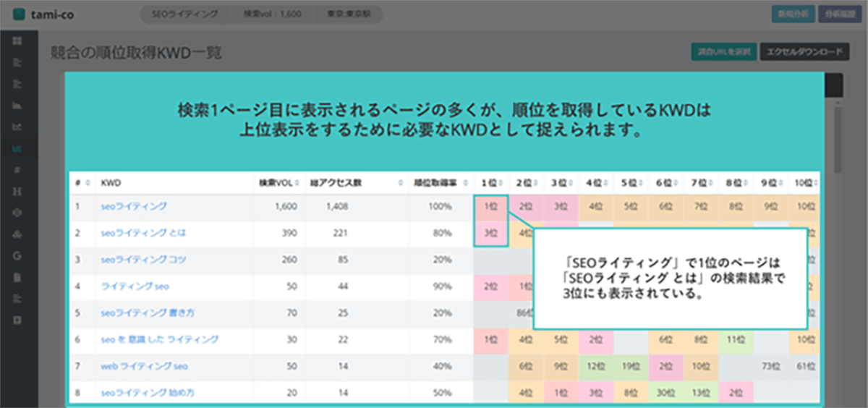
Task: Click the URL選択 button beside Excel download
Action: (x=723, y=52)
